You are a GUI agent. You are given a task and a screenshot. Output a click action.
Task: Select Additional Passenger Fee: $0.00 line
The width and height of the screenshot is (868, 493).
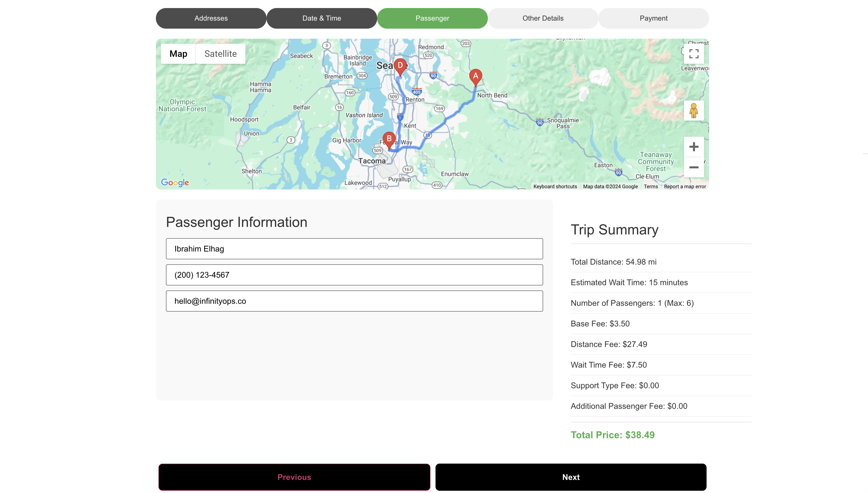629,406
